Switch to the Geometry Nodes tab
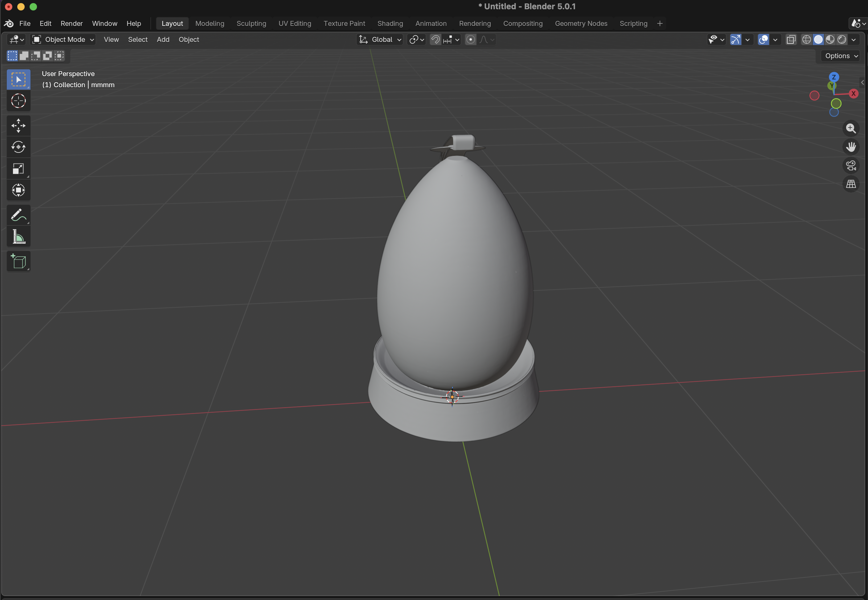 point(581,23)
